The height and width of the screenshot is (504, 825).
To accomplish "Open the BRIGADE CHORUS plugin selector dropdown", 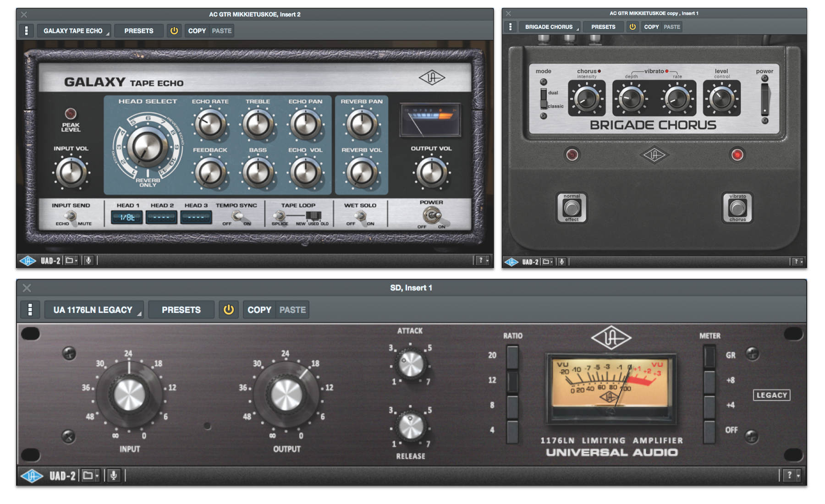I will point(550,27).
